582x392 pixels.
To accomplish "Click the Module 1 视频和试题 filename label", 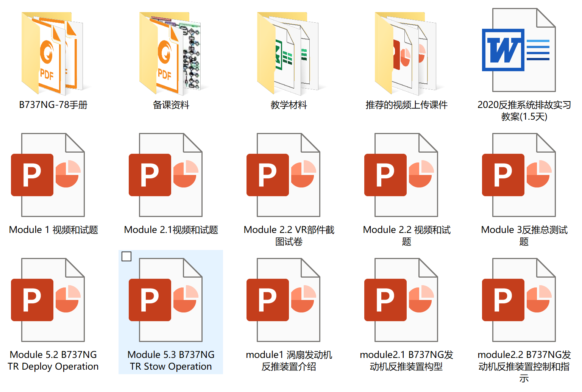I will [53, 230].
